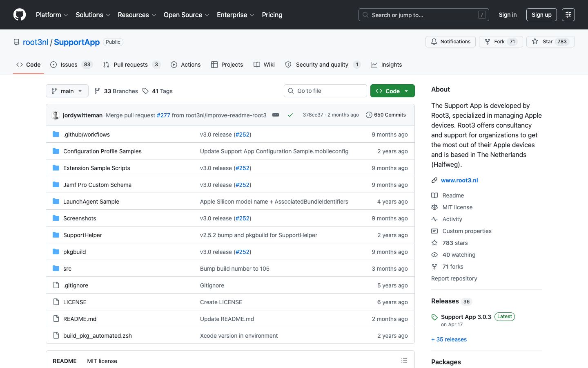588x368 pixels.
Task: Open the 40 watching link
Action: pyautogui.click(x=459, y=255)
